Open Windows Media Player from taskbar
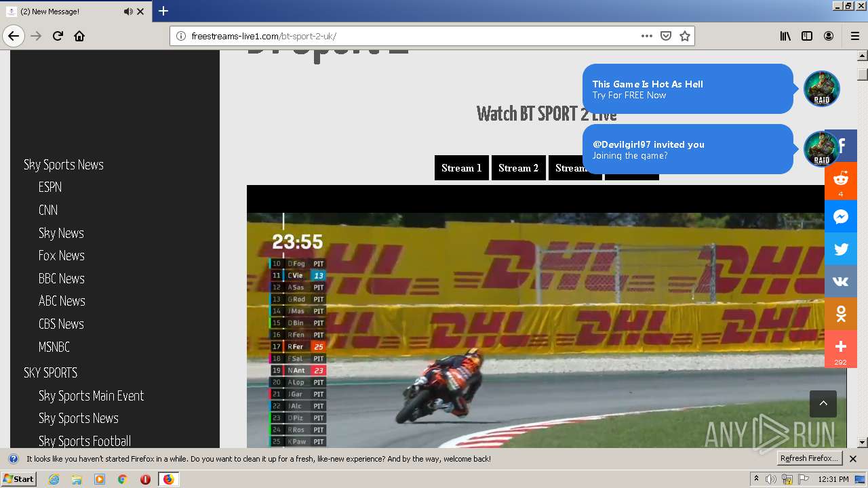Image resolution: width=868 pixels, height=488 pixels. pos(100,479)
